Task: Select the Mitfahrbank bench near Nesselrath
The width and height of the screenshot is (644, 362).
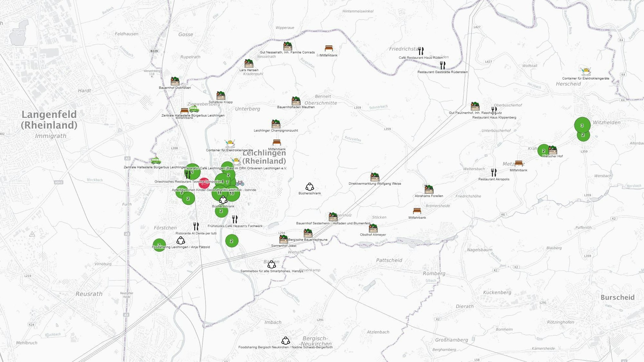Action: (329, 48)
